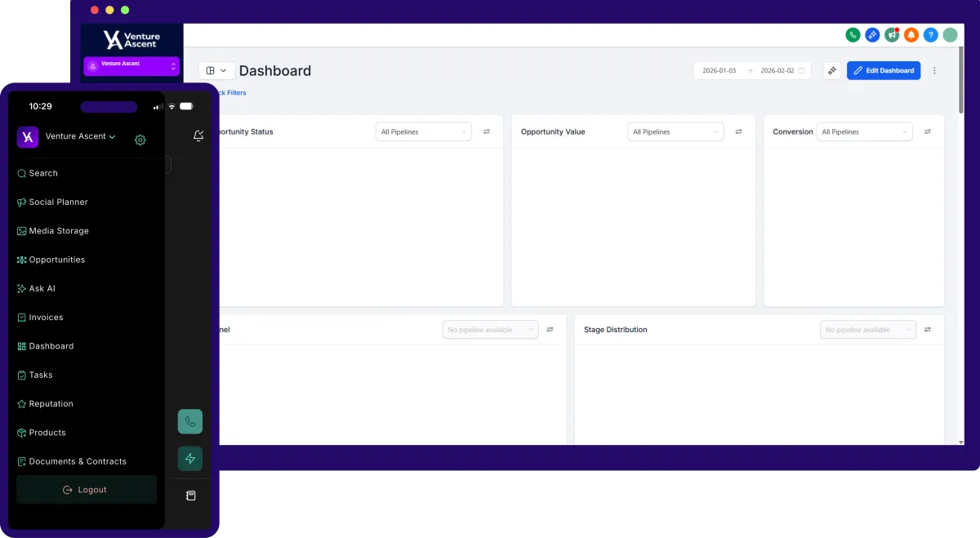The image size is (980, 538).
Task: Tap the Products box icon
Action: [22, 433]
